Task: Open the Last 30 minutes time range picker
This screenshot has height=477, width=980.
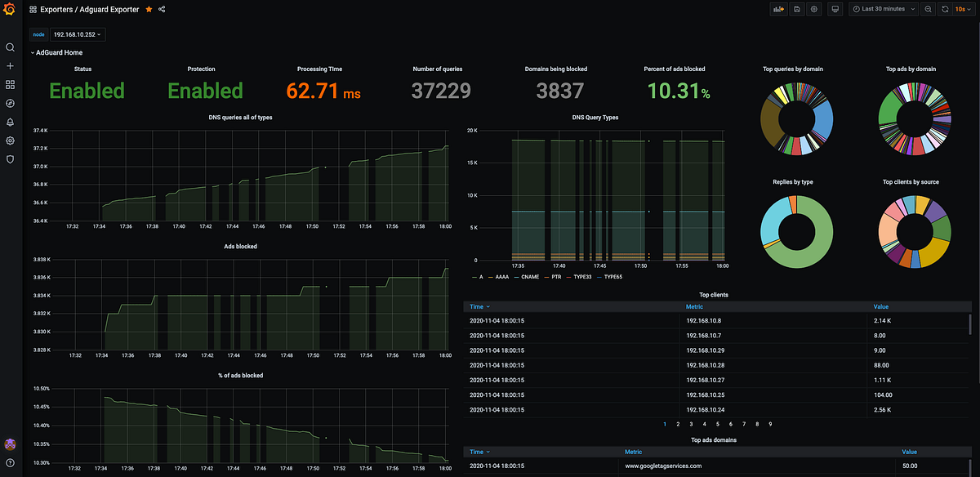Action: coord(882,9)
